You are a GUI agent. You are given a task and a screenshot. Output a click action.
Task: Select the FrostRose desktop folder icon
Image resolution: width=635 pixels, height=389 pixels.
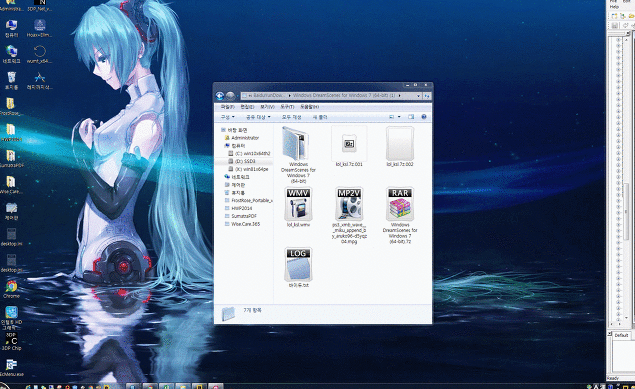tap(11, 106)
